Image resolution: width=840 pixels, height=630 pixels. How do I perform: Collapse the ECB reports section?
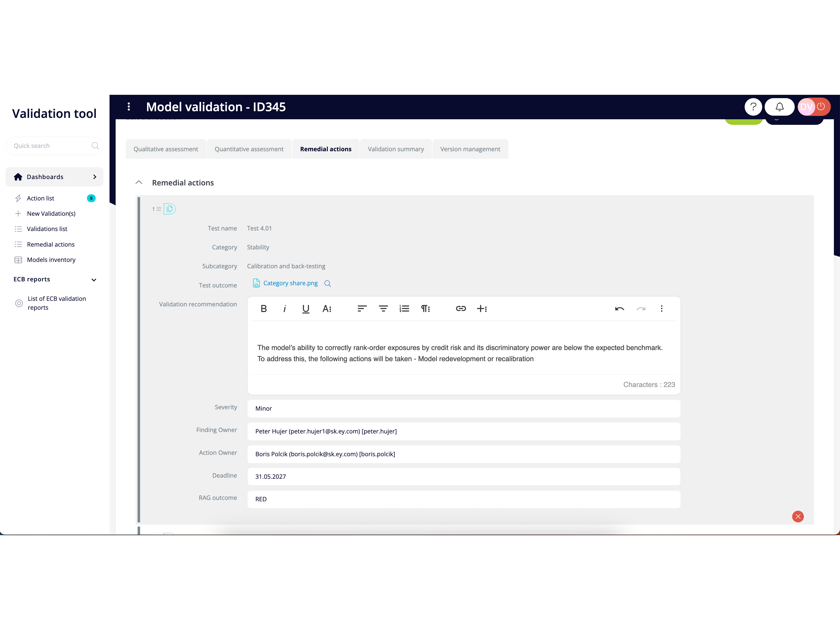point(94,280)
